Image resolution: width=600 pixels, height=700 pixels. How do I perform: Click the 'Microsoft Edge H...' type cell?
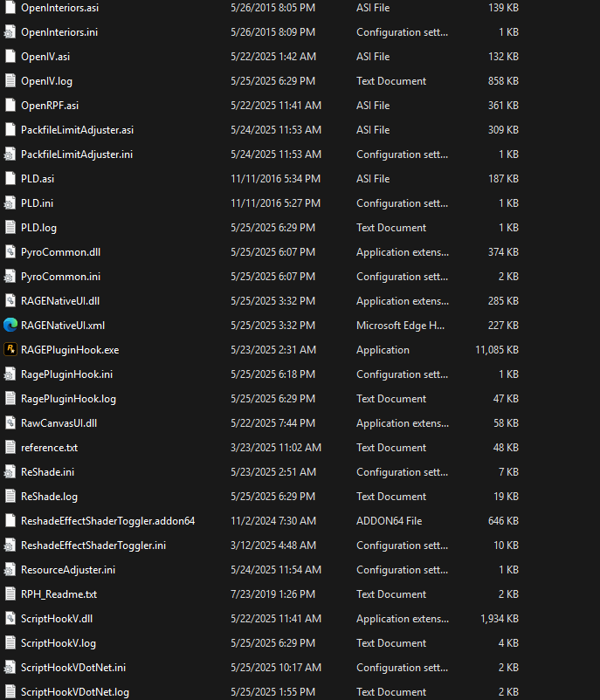pyautogui.click(x=400, y=326)
